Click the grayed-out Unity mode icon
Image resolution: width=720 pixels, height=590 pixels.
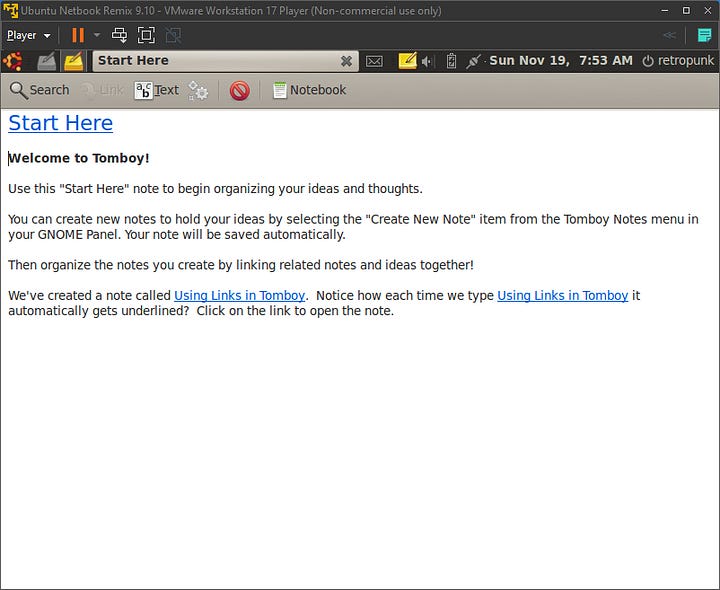point(173,35)
